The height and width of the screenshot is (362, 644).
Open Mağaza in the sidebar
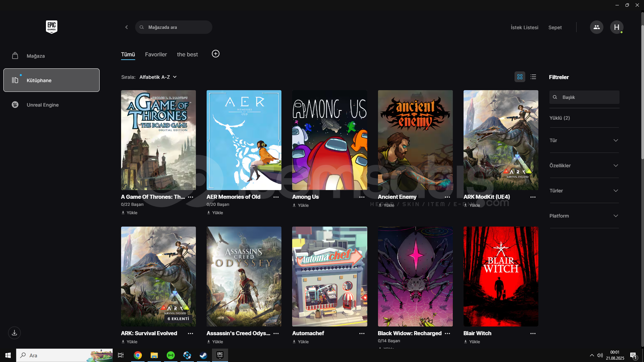point(51,56)
